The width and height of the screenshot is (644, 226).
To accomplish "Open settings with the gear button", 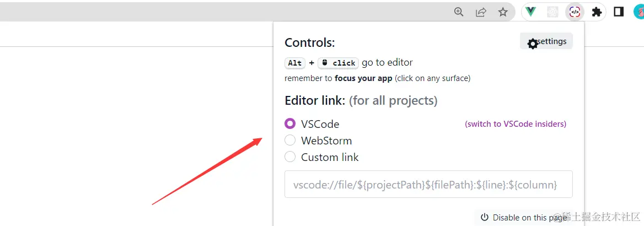I will click(x=546, y=42).
